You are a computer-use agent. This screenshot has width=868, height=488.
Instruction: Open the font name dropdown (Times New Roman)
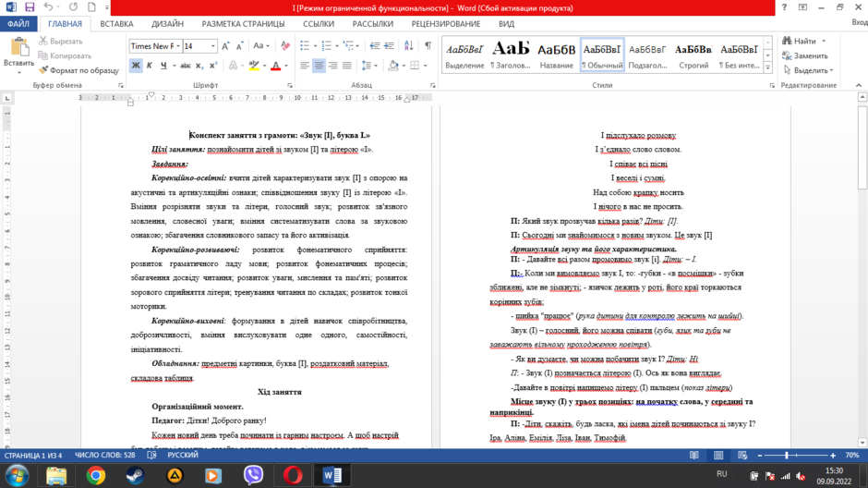pos(177,46)
